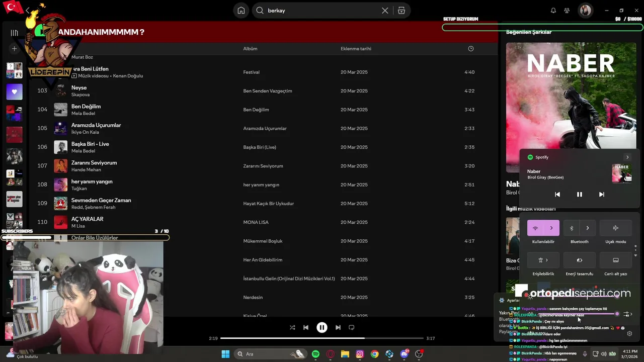Toggle shuffle in Spotify player
The width and height of the screenshot is (644, 362).
292,327
